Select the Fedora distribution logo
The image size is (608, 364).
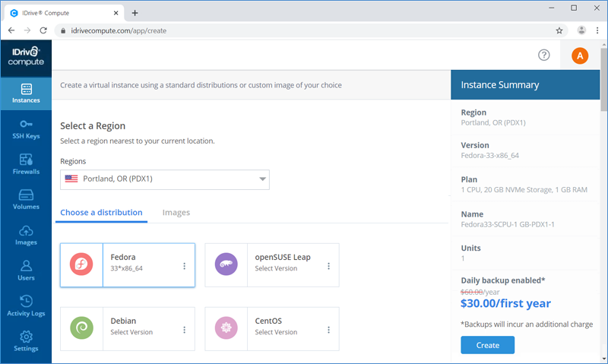[x=81, y=264]
